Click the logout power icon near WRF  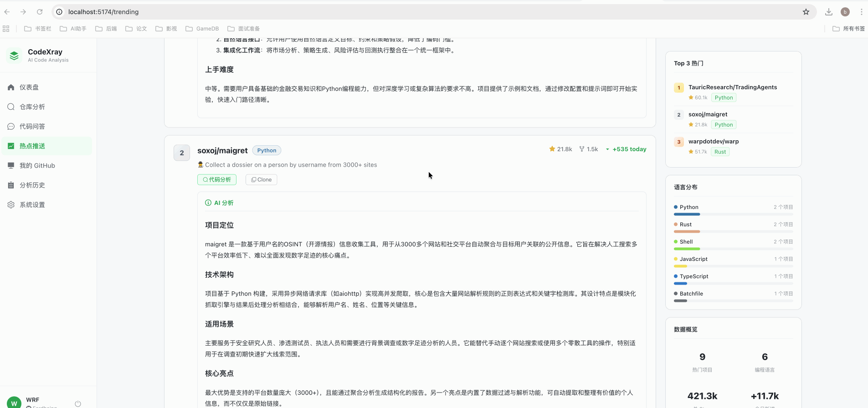(x=78, y=403)
